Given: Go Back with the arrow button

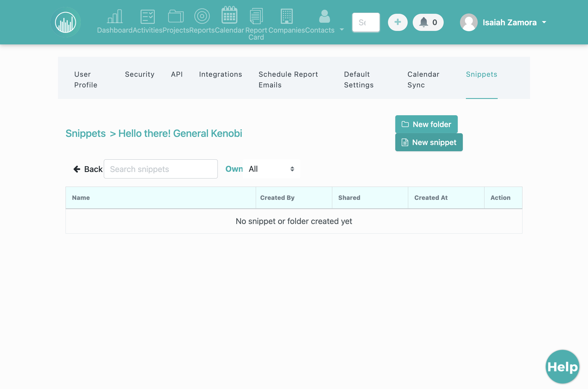Looking at the screenshot, I should coord(88,169).
